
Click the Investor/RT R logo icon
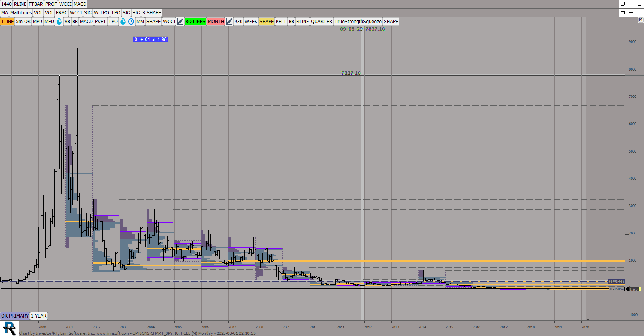click(x=9, y=328)
